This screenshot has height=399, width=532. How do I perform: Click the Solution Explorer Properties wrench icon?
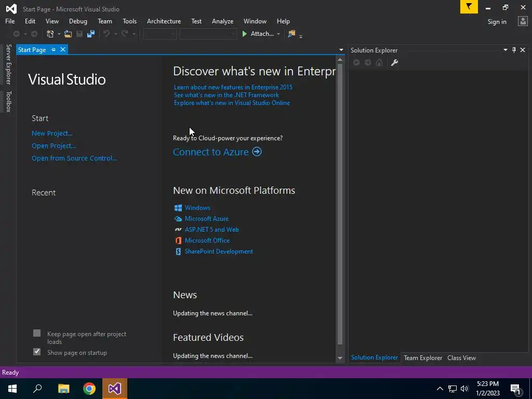(394, 62)
